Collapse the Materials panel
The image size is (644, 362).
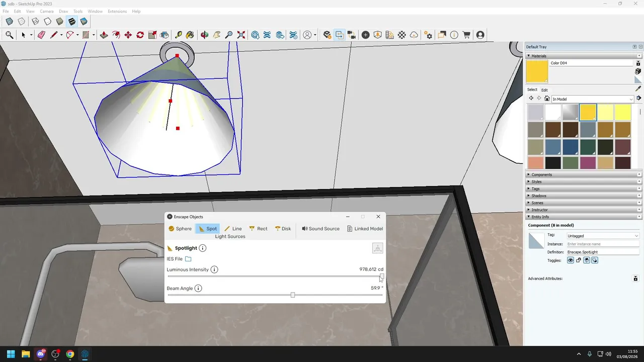pyautogui.click(x=584, y=56)
